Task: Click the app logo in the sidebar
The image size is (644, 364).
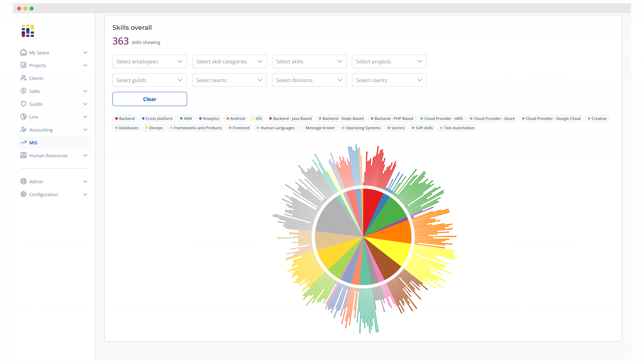Action: coord(28,31)
